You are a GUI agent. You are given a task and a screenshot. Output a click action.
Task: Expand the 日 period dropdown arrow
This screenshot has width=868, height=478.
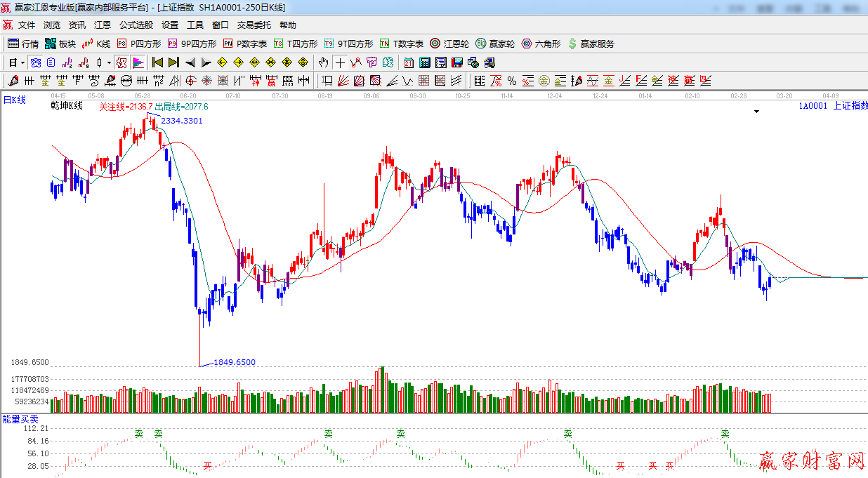[22, 62]
